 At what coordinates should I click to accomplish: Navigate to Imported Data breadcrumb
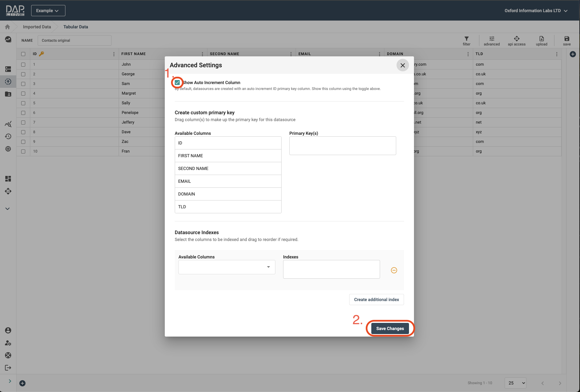point(37,27)
